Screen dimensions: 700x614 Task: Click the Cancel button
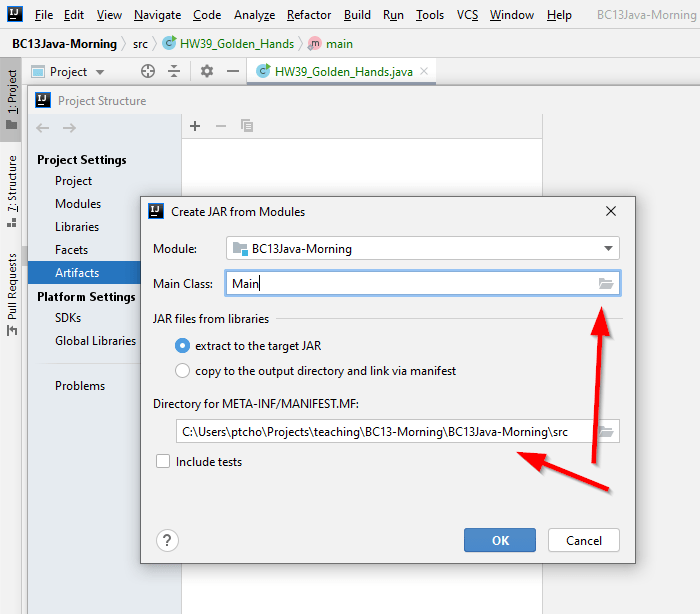click(x=583, y=540)
